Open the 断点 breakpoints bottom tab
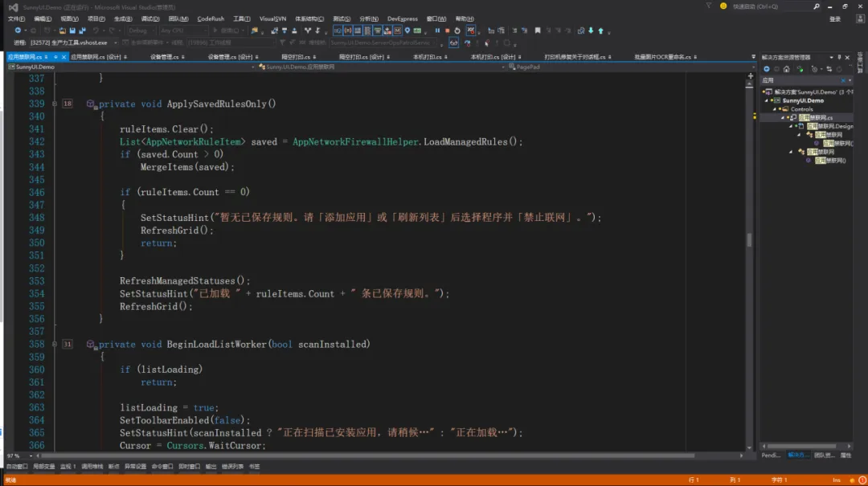Image resolution: width=868 pixels, height=486 pixels. tap(113, 467)
